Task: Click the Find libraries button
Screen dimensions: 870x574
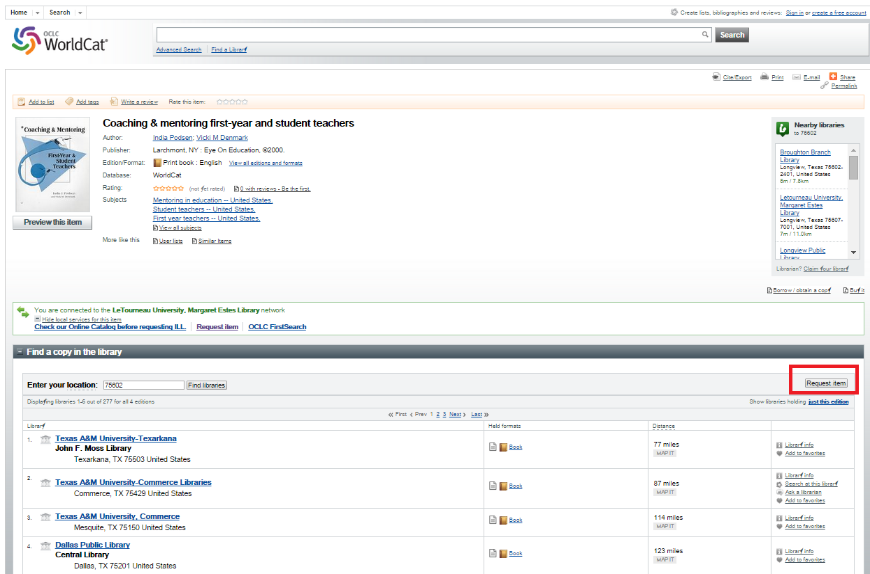Action: pos(206,385)
